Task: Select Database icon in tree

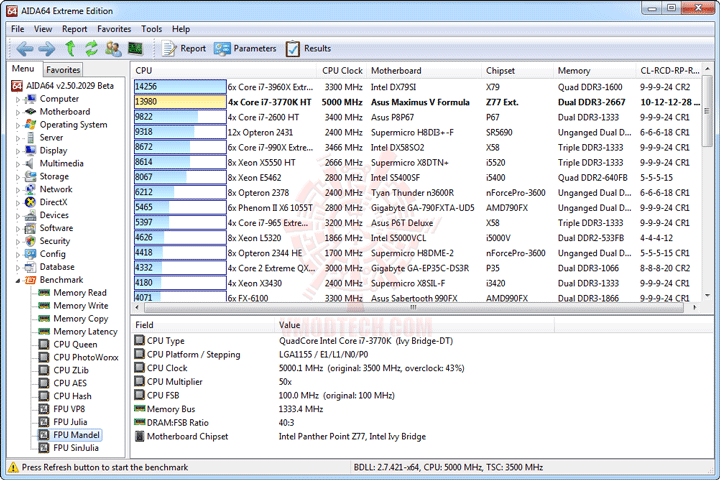Action: click(31, 266)
